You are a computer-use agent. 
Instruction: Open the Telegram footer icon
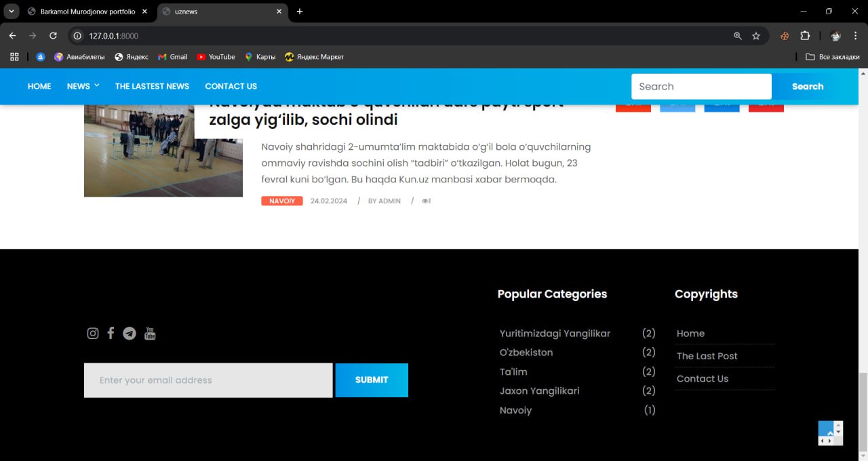pyautogui.click(x=130, y=333)
